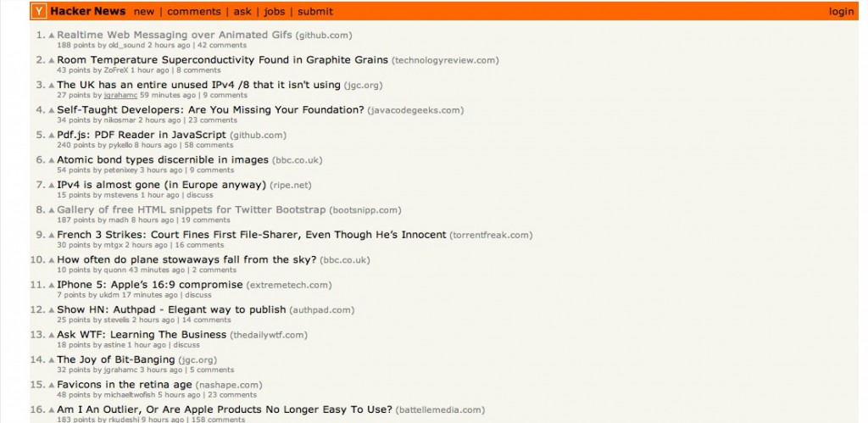The image size is (868, 423).
Task: Upvote 'IPv4 is almost gone' story
Action: (x=52, y=186)
